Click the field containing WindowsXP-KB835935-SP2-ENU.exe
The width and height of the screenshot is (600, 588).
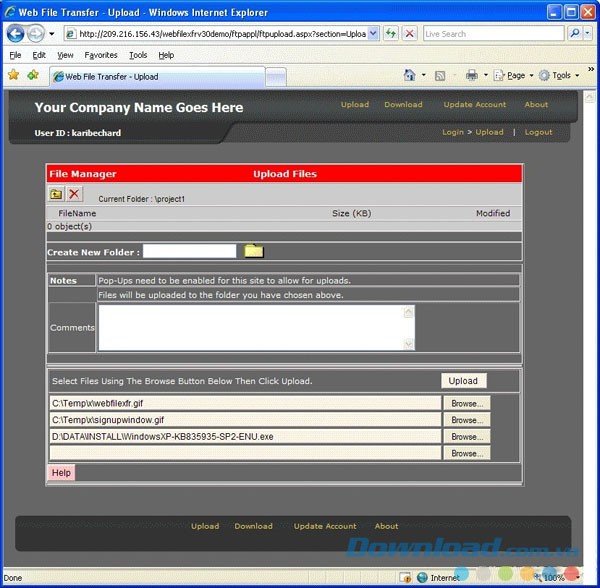[x=245, y=437]
